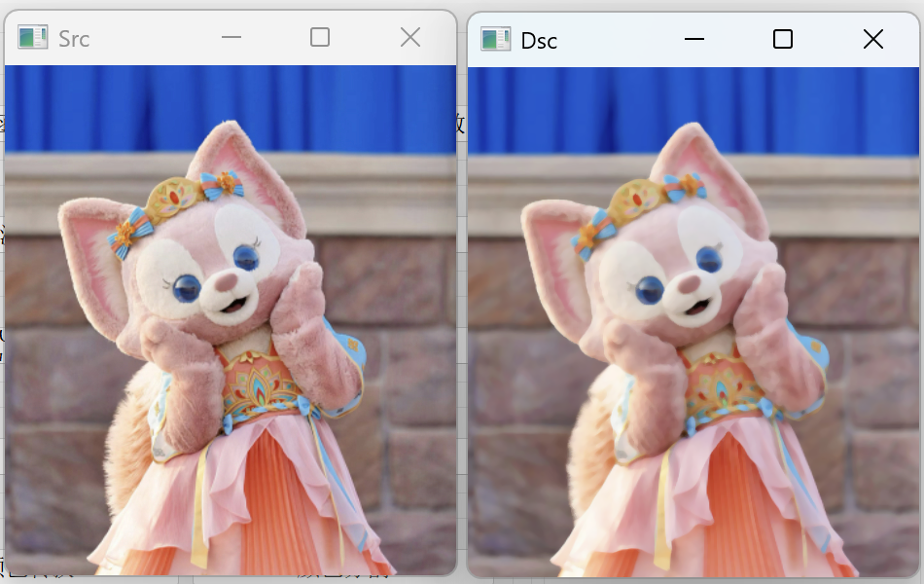
Task: Minimize the Dsc window
Action: point(694,40)
